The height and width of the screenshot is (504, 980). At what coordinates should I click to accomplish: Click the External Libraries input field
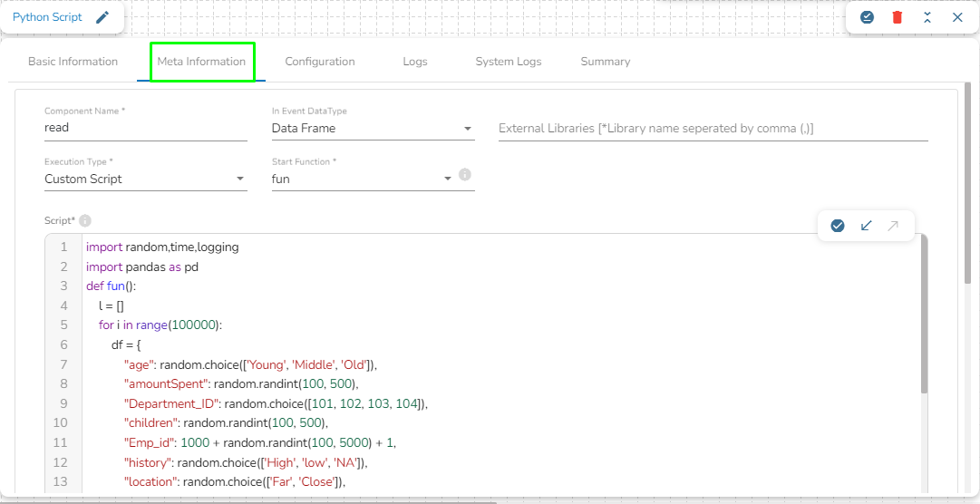pyautogui.click(x=713, y=129)
